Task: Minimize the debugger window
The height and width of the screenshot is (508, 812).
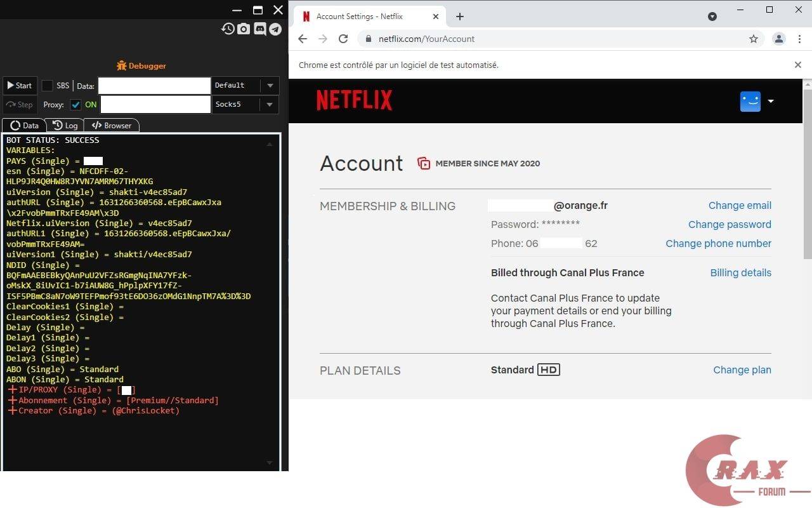Action: point(237,10)
